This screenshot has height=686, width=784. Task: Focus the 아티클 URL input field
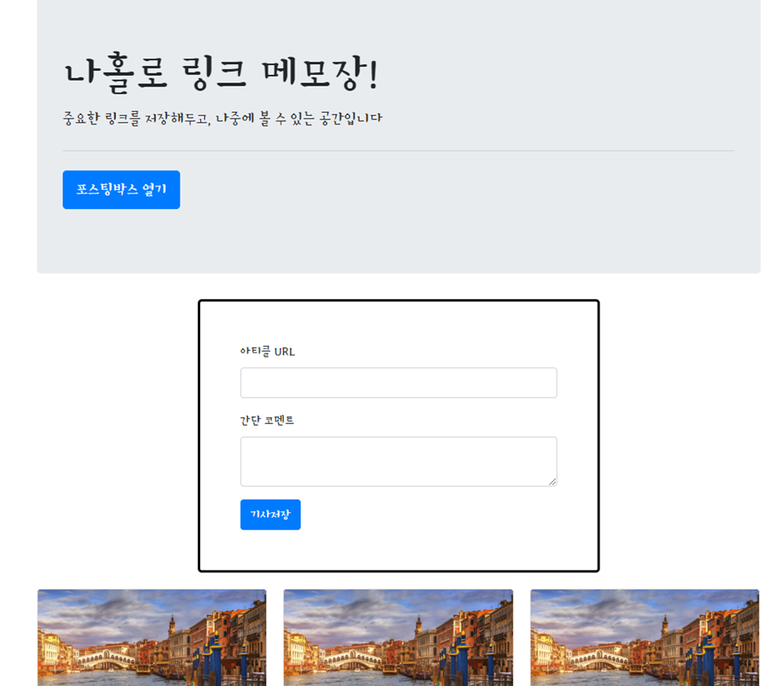pyautogui.click(x=399, y=383)
